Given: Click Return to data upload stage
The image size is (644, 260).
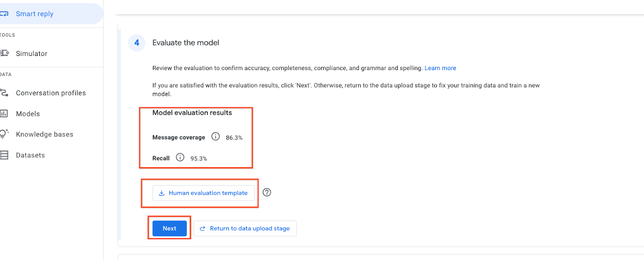Looking at the screenshot, I should click(245, 228).
